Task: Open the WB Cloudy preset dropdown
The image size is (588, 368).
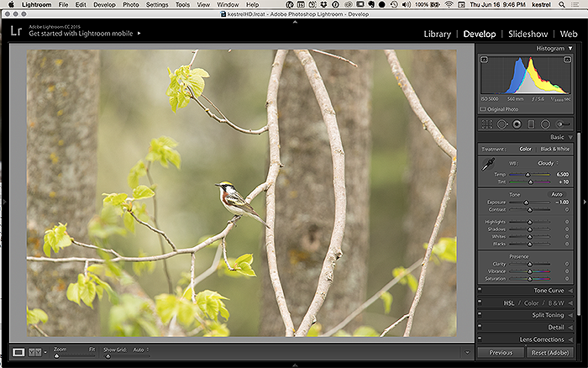Action: point(548,163)
